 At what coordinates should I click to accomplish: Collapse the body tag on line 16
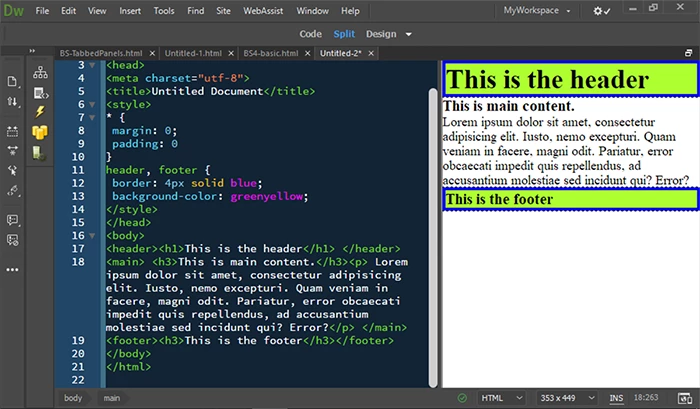point(92,236)
